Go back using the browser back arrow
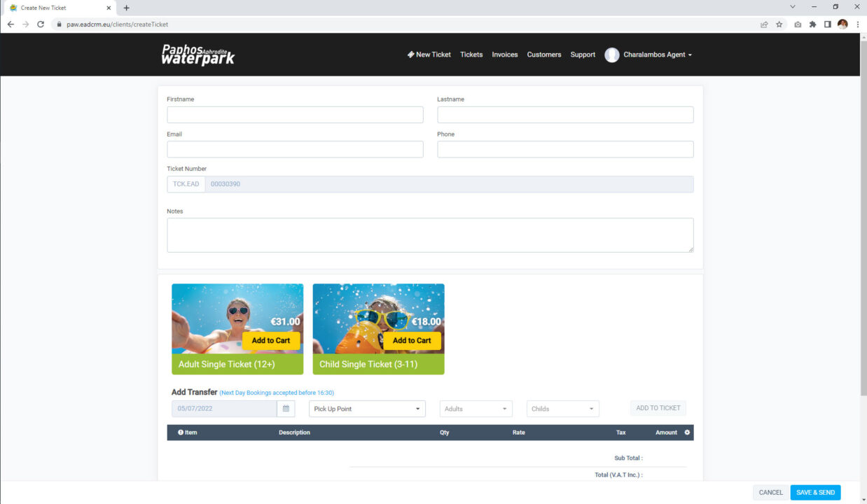The width and height of the screenshot is (867, 504). (x=11, y=24)
